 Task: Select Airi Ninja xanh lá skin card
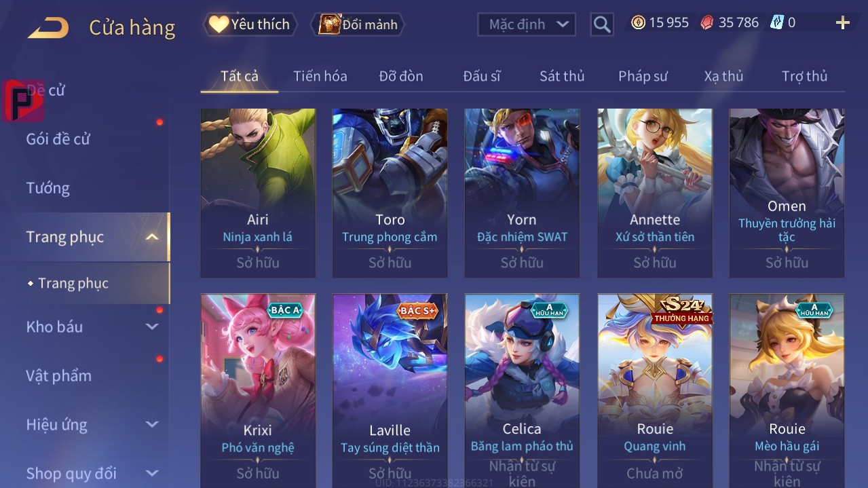pos(258,193)
